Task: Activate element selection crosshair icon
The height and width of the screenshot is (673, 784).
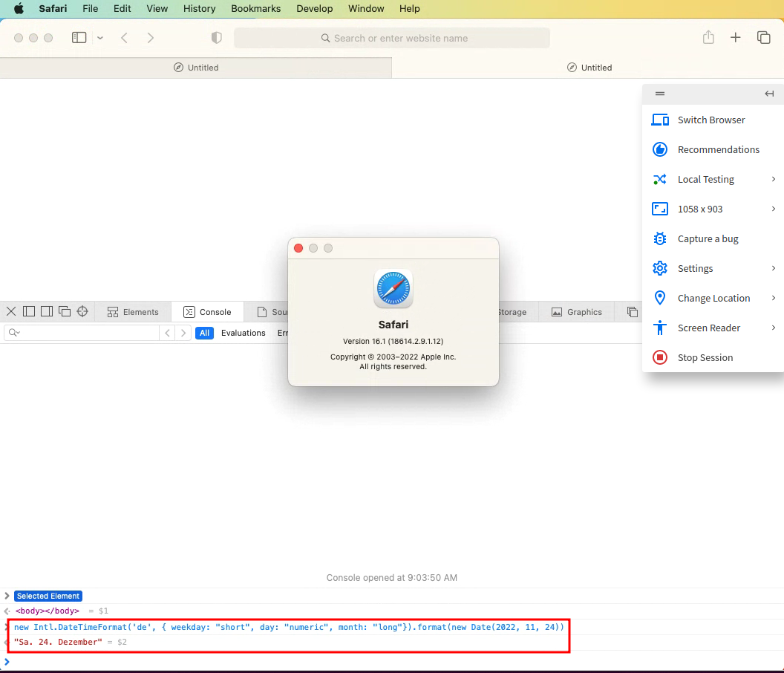Action: (82, 311)
